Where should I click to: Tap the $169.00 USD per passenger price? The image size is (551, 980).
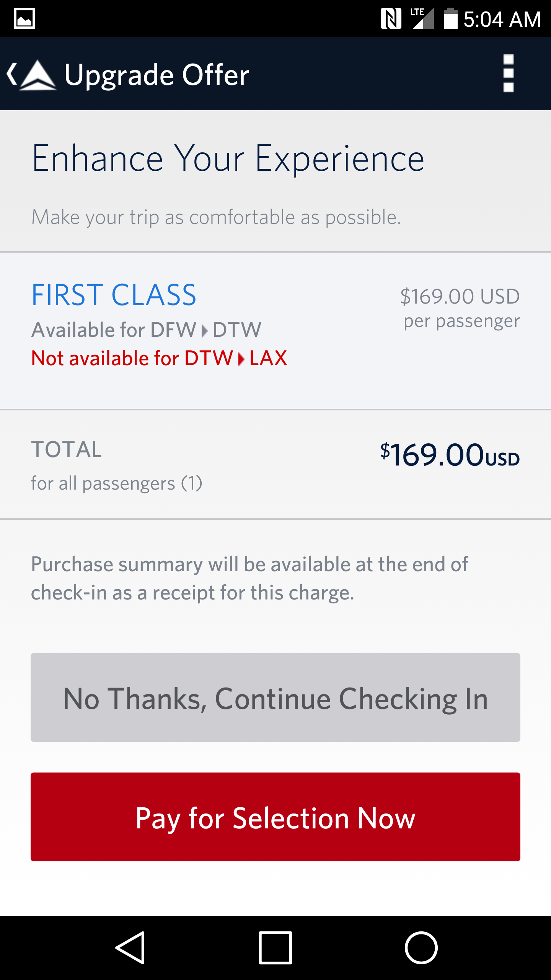[460, 308]
